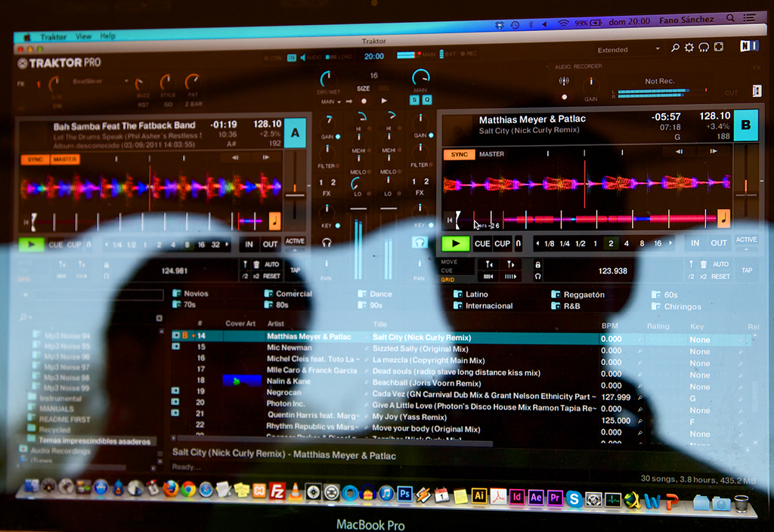The width and height of the screenshot is (774, 532).
Task: Open the Extended layout dropdown
Action: point(628,50)
